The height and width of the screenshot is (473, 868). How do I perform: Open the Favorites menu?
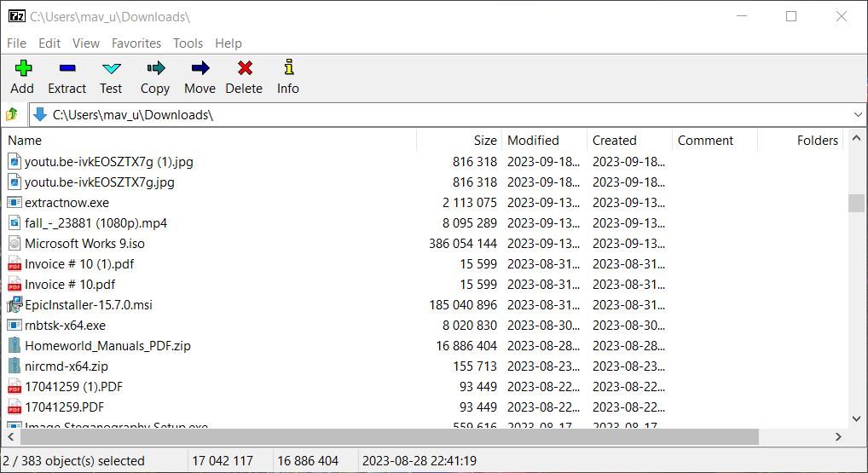click(x=136, y=43)
